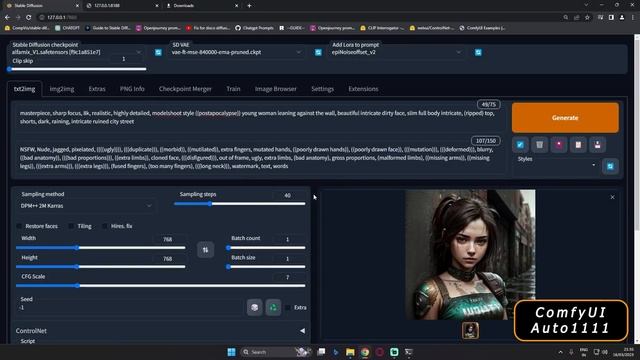This screenshot has height=360, width=640.
Task: Click the pink extra networks icon
Action: (x=559, y=145)
